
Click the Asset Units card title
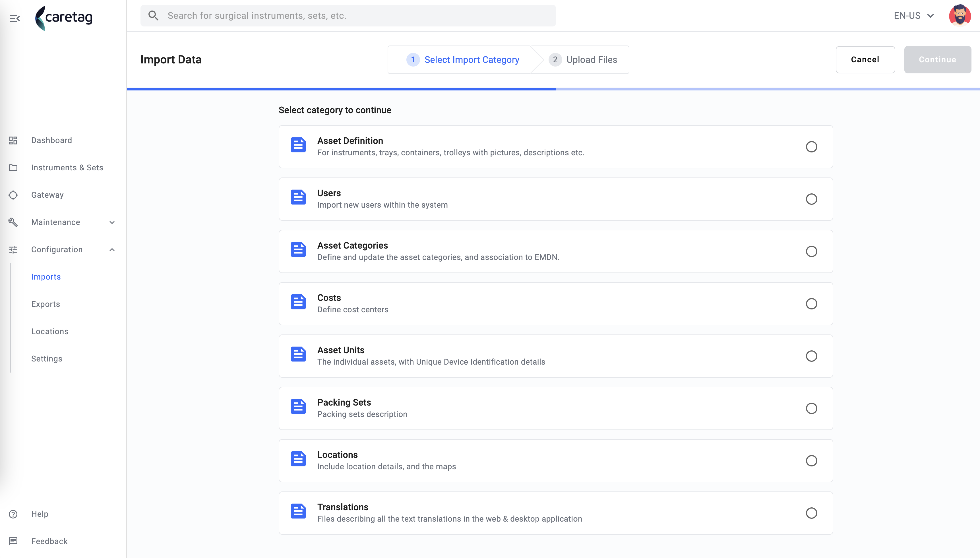341,350
